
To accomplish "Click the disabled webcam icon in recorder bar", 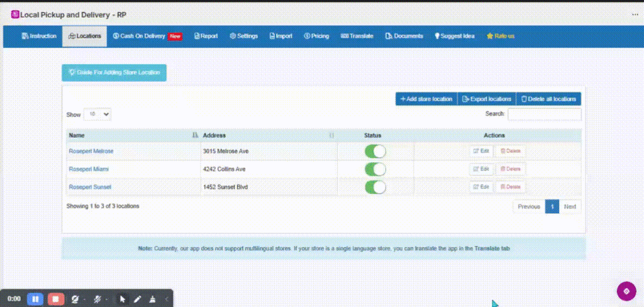I will coord(75,299).
